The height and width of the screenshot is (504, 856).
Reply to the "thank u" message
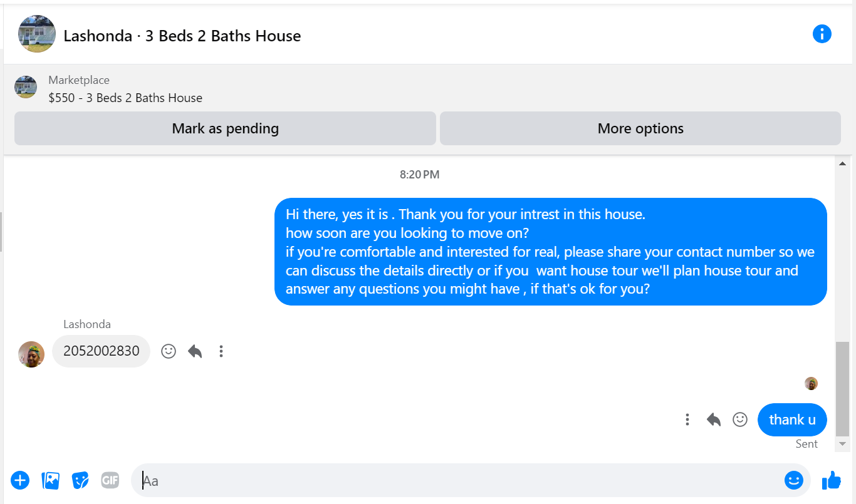point(714,419)
